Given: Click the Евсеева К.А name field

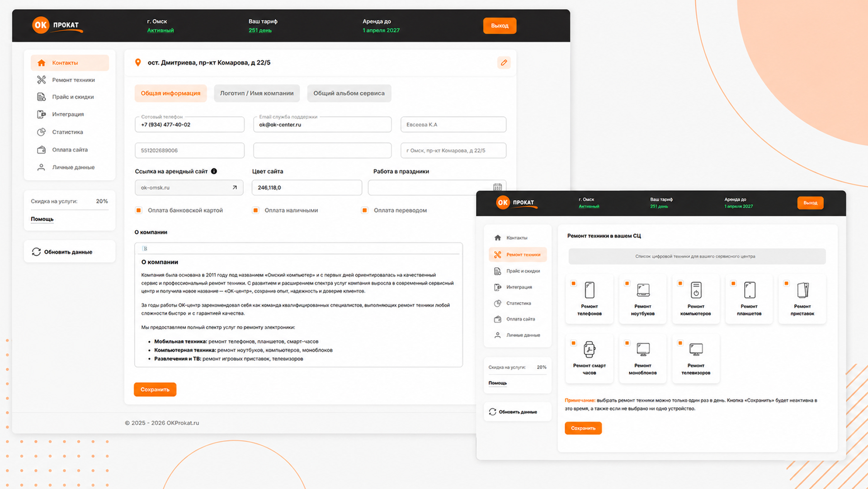Looking at the screenshot, I should click(453, 124).
